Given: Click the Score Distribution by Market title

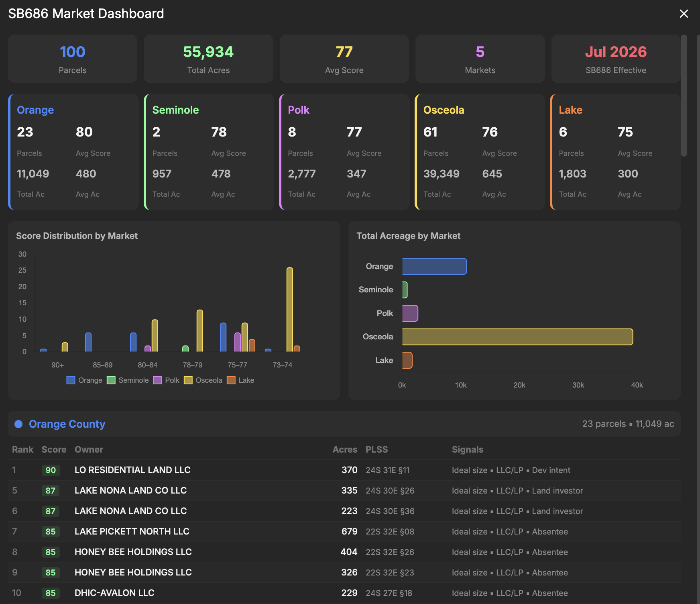Looking at the screenshot, I should [x=77, y=236].
